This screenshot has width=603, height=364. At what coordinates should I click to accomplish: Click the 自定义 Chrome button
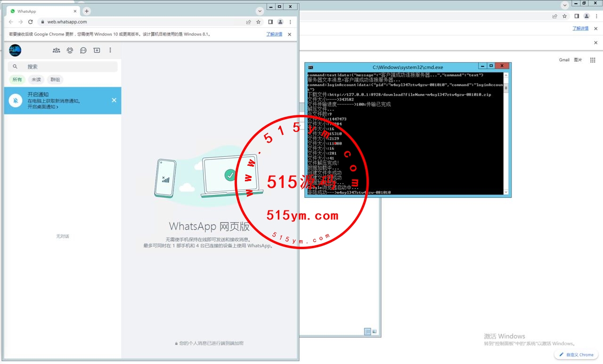(576, 355)
